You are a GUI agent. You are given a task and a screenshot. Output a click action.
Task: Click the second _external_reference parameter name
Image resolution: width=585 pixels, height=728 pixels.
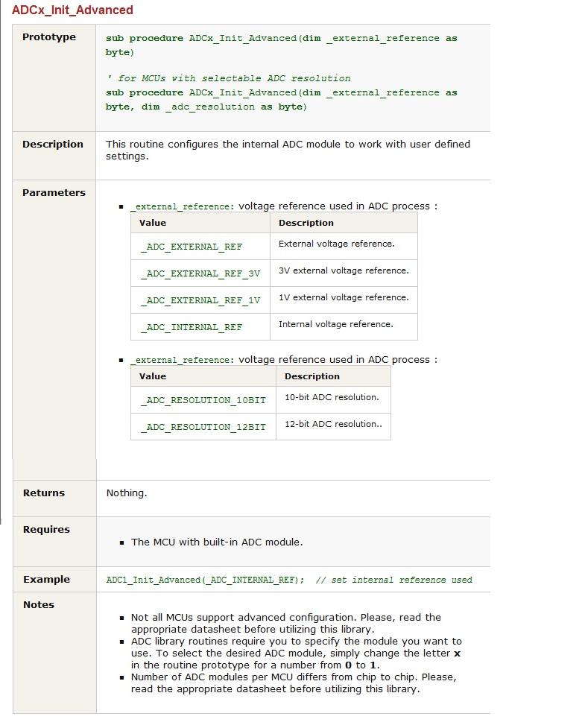point(183,360)
